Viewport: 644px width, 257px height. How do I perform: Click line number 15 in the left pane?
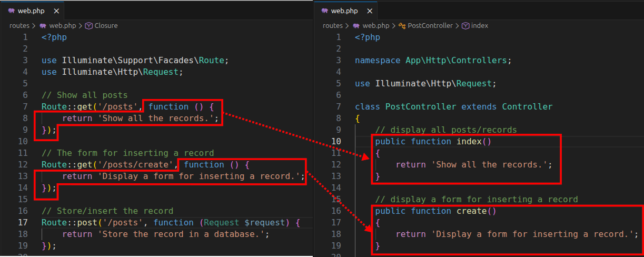[23, 199]
